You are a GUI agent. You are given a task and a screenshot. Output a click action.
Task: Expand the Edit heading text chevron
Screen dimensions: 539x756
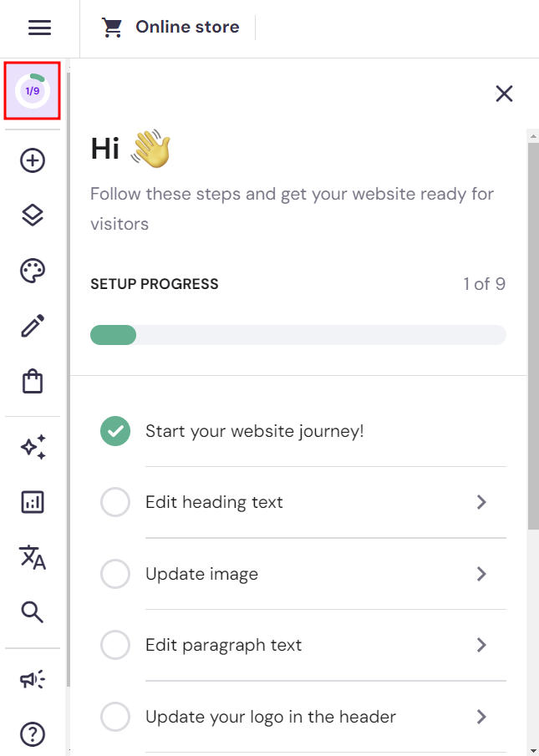[481, 502]
